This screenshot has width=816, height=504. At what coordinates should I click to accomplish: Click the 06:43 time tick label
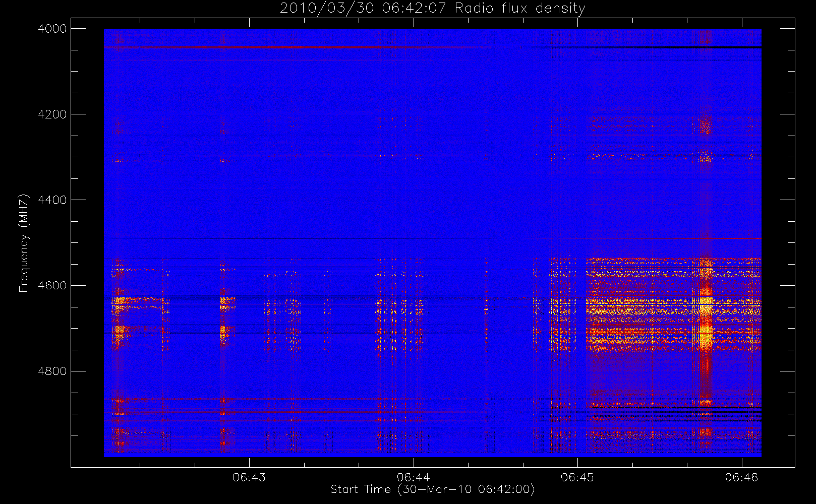[x=249, y=477]
